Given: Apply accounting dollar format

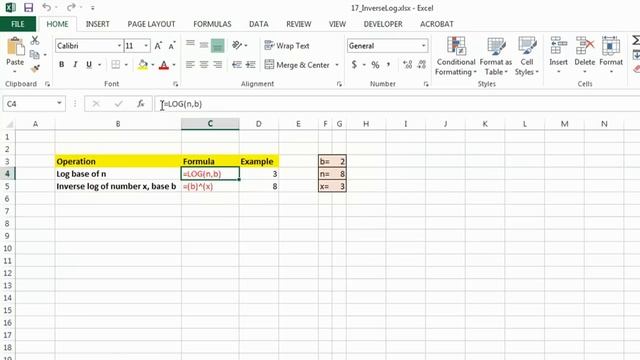Looking at the screenshot, I should coord(354,64).
